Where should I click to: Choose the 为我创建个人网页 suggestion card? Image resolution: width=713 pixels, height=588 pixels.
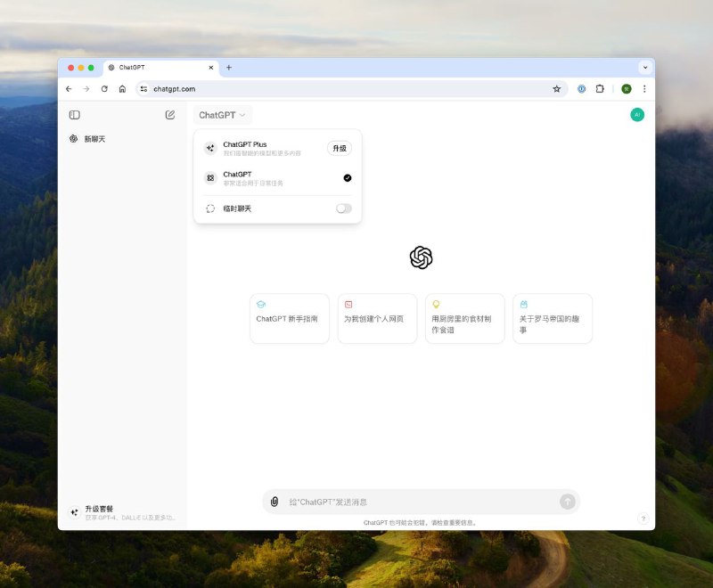pyautogui.click(x=377, y=319)
